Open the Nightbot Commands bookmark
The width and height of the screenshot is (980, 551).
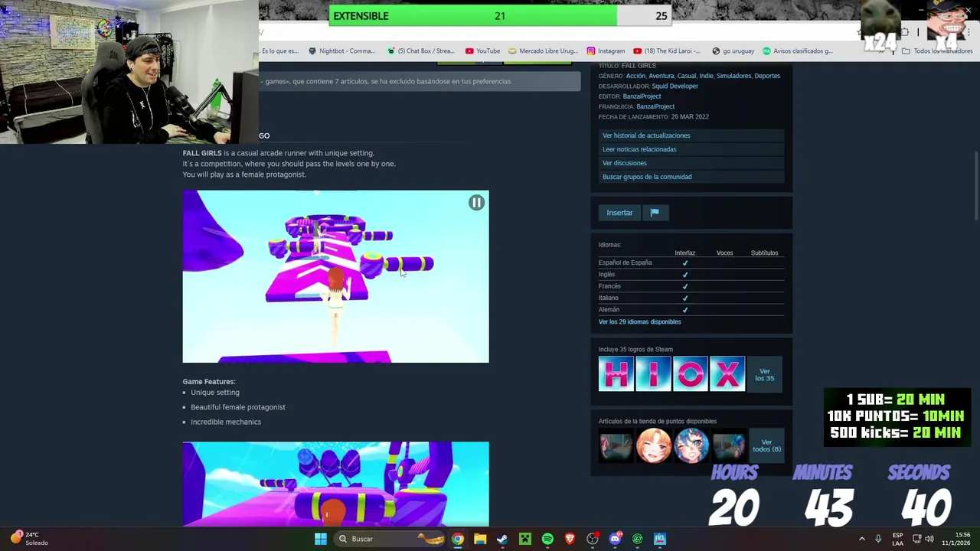pyautogui.click(x=341, y=51)
